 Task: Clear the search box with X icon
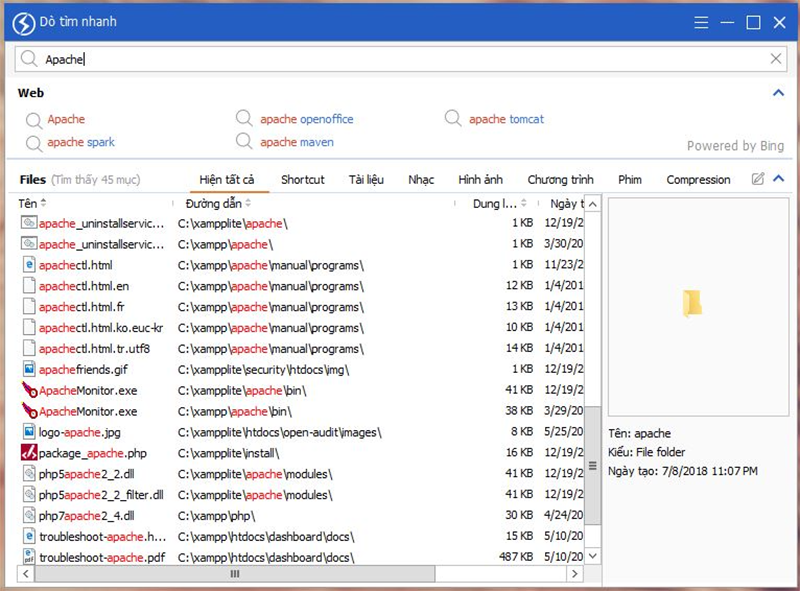(x=776, y=59)
